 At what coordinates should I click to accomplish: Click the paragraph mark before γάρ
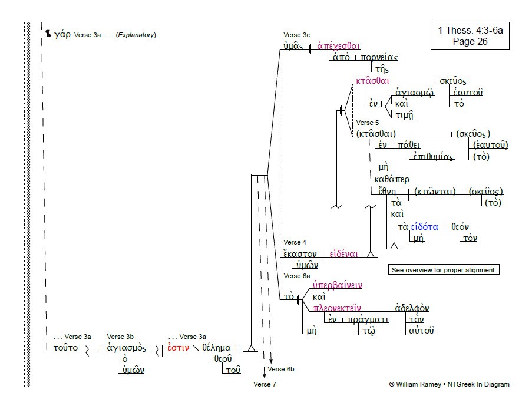48,34
